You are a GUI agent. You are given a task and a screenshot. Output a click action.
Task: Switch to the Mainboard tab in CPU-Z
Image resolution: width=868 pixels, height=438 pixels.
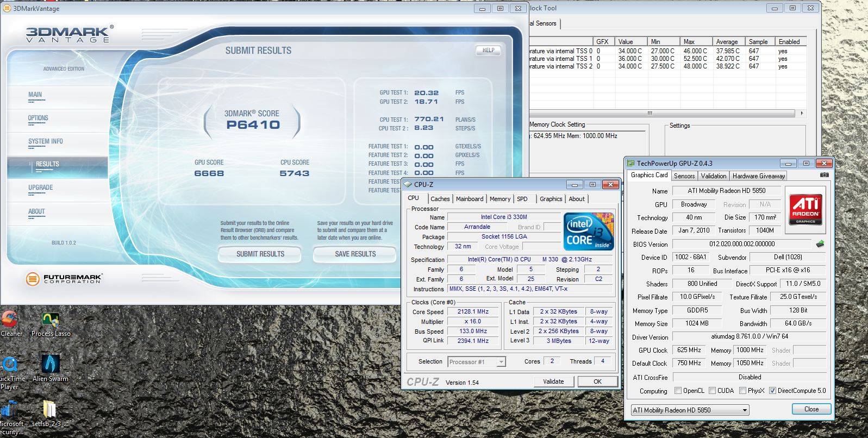click(470, 199)
